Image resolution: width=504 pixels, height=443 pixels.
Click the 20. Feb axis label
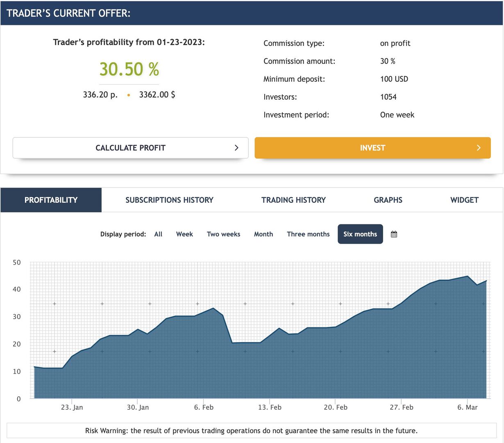[x=336, y=407]
